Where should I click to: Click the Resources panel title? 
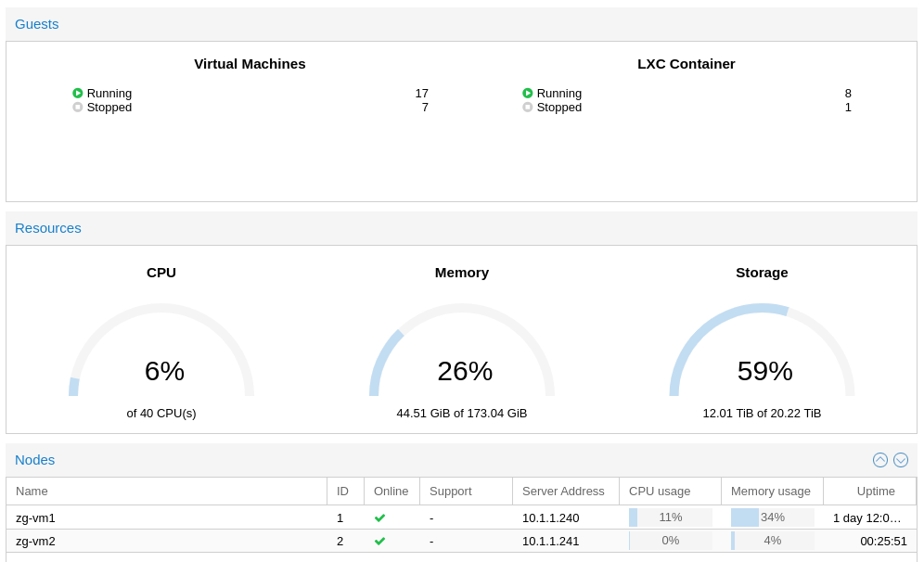point(47,228)
